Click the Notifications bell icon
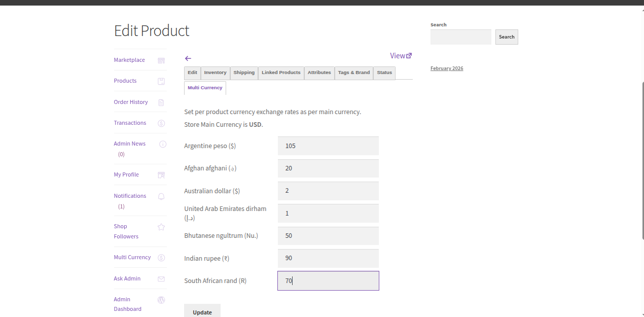 tap(161, 196)
